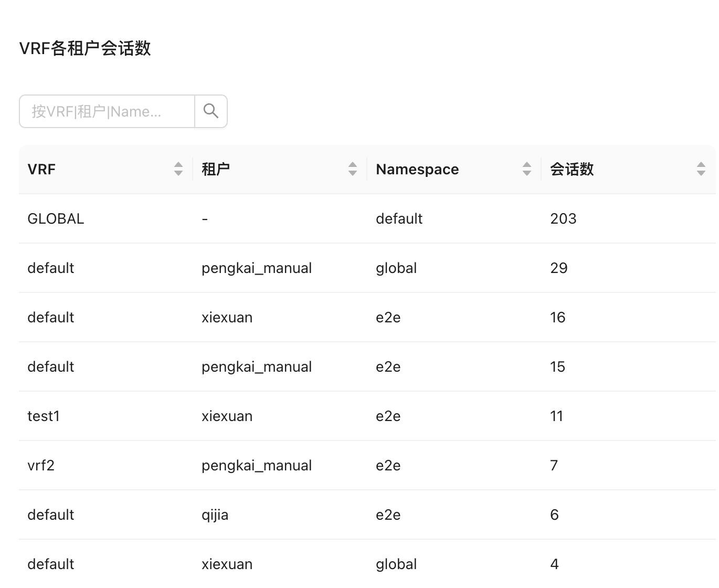Select the session count 29 cell

(x=559, y=268)
